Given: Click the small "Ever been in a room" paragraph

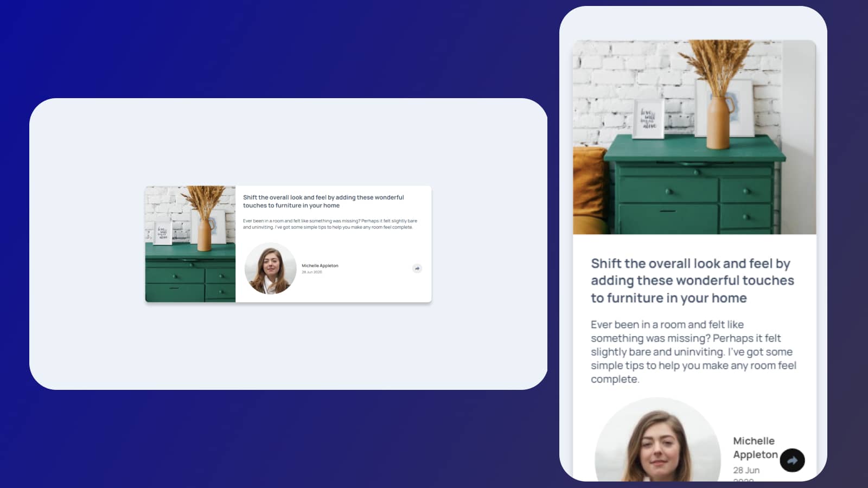Looking at the screenshot, I should click(x=330, y=224).
